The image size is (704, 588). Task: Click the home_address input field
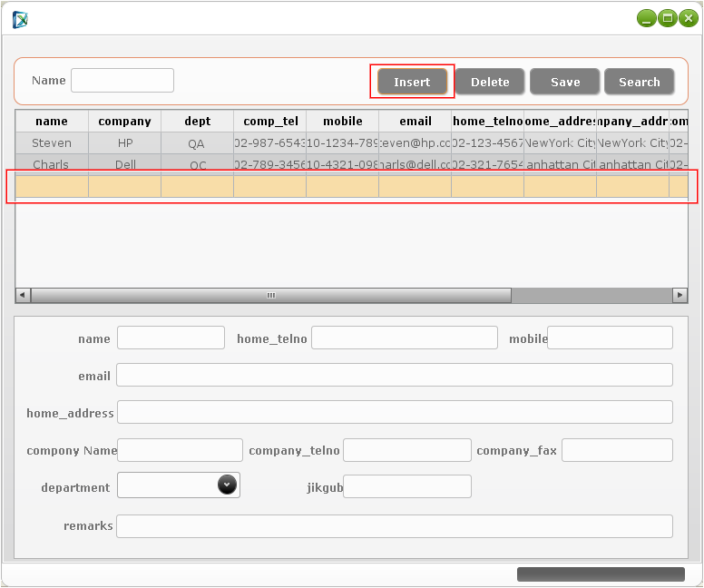pos(395,413)
